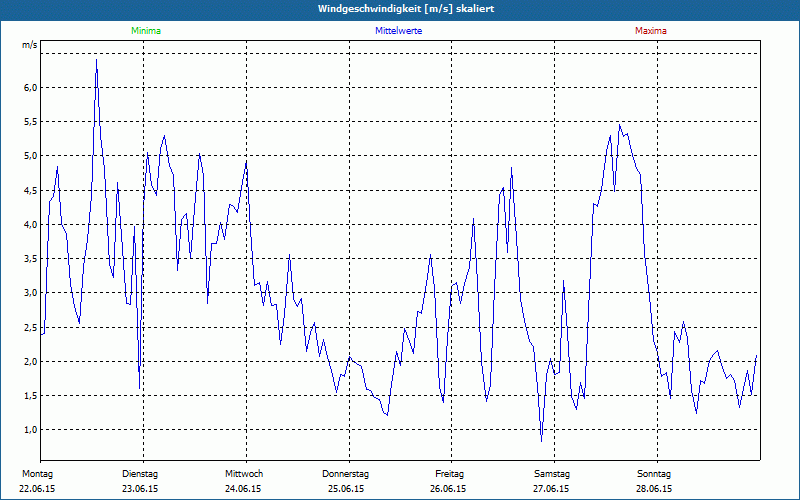Click the chart title Windgeschwindigkeit [m/s] skaliert
Screen dimensions: 800x500
pyautogui.click(x=406, y=9)
